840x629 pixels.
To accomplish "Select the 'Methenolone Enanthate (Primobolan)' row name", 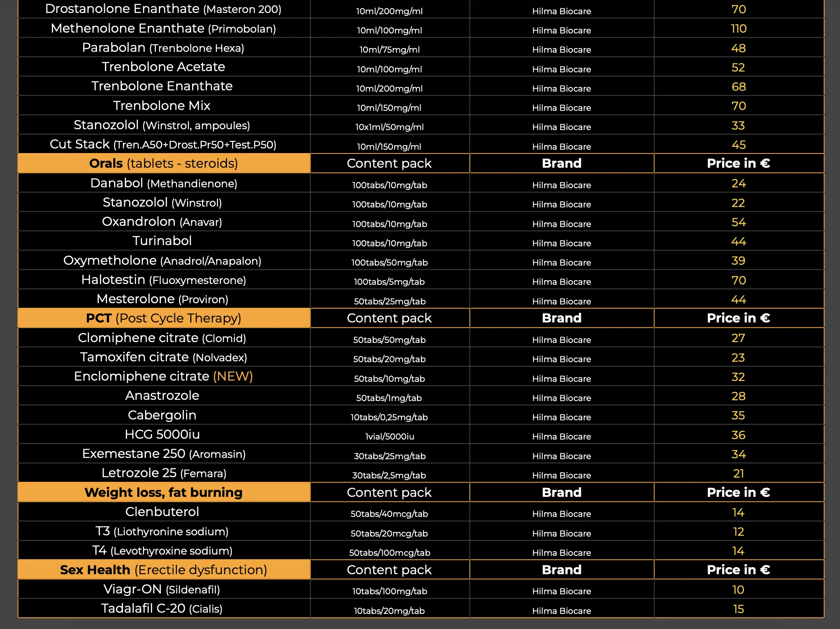I will click(163, 28).
